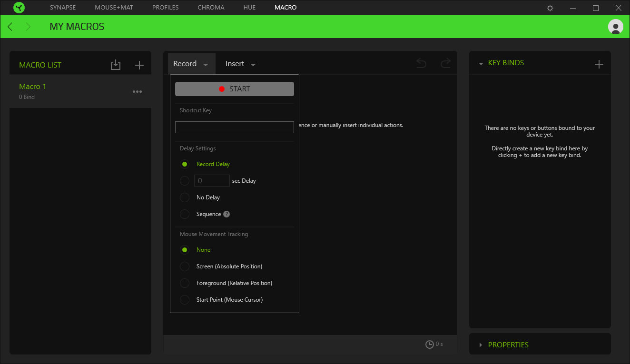Open the user account avatar
This screenshot has height=364, width=630.
615,27
